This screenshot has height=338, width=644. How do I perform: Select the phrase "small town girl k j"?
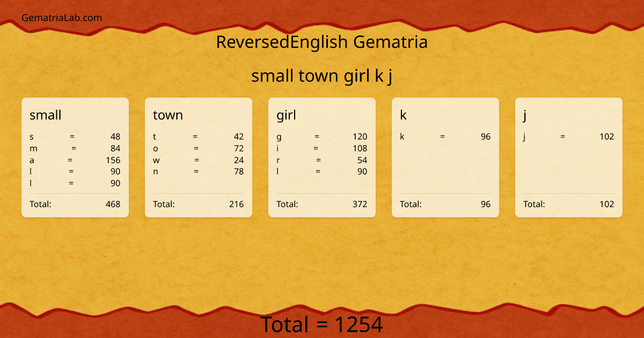[x=322, y=76]
